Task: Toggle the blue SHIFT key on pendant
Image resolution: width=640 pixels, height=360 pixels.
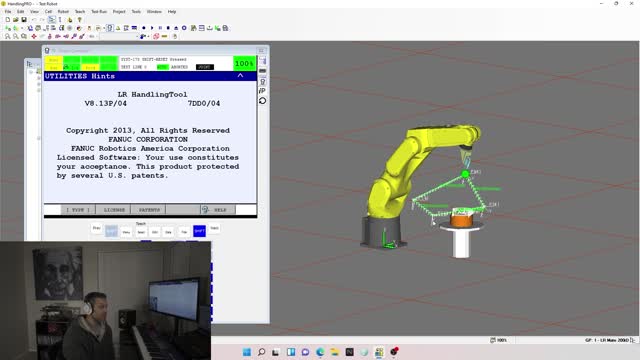Action: [x=199, y=231]
